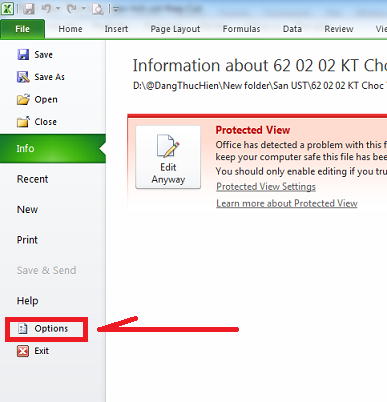Click the Save floppy disk icon in sidebar
The height and width of the screenshot is (402, 387).
tap(23, 54)
